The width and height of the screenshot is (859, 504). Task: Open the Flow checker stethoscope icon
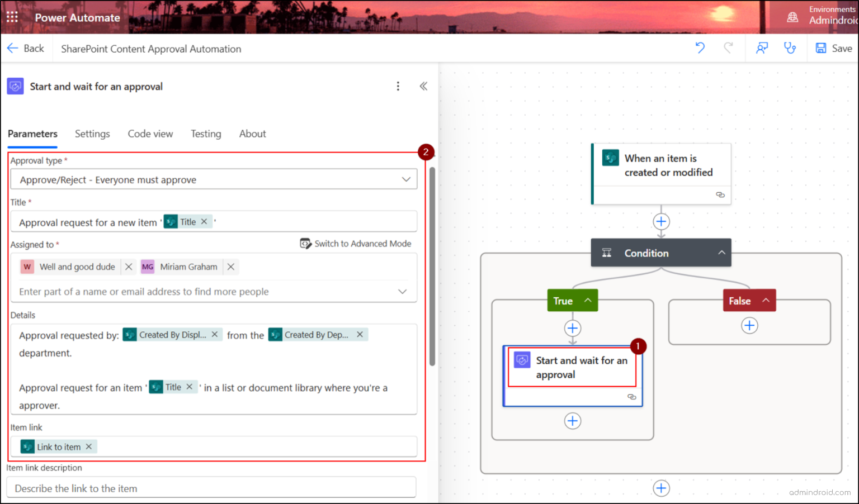[x=790, y=48]
